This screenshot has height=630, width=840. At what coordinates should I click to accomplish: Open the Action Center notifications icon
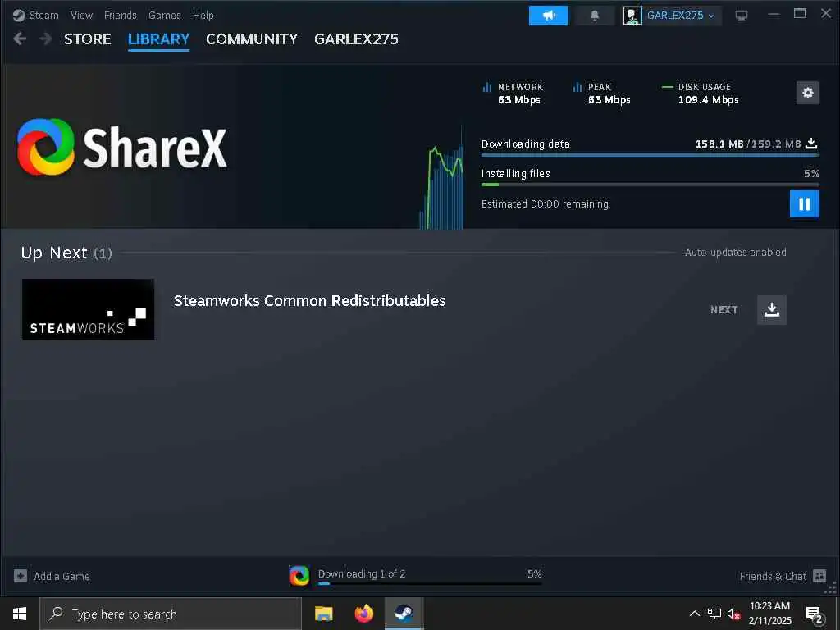click(815, 614)
